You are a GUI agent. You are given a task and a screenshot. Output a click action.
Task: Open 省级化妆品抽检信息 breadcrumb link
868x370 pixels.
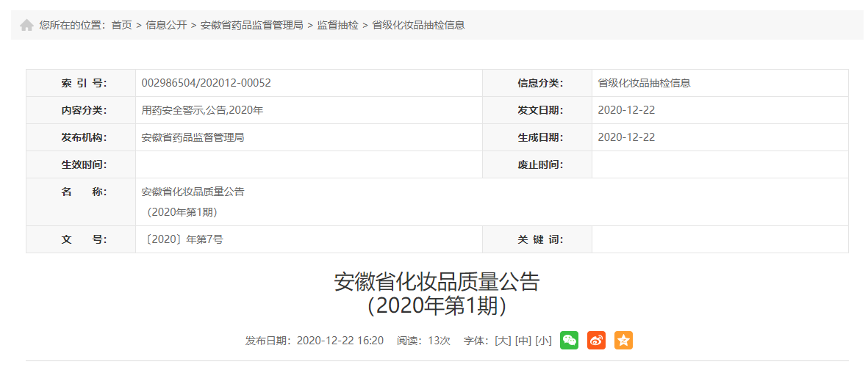click(x=418, y=25)
